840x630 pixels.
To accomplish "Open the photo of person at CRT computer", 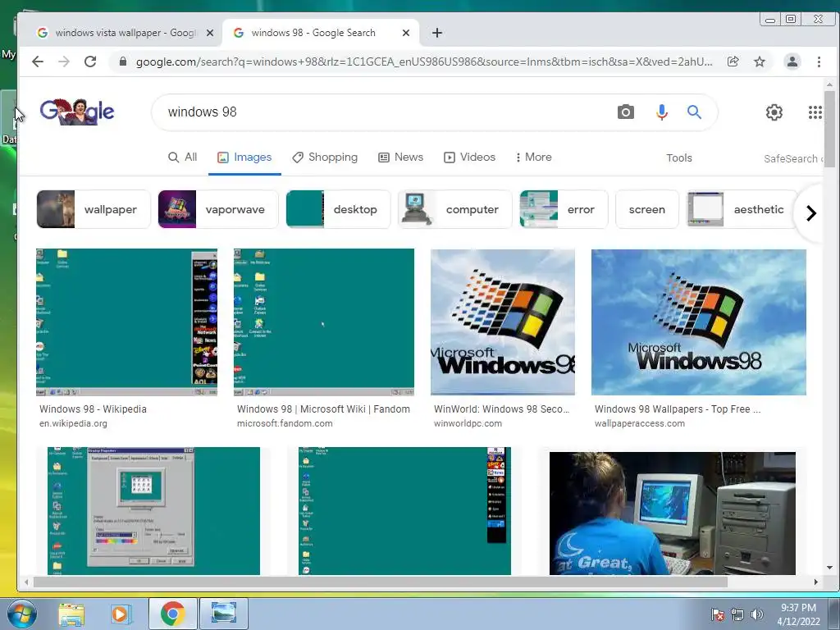I will click(673, 514).
